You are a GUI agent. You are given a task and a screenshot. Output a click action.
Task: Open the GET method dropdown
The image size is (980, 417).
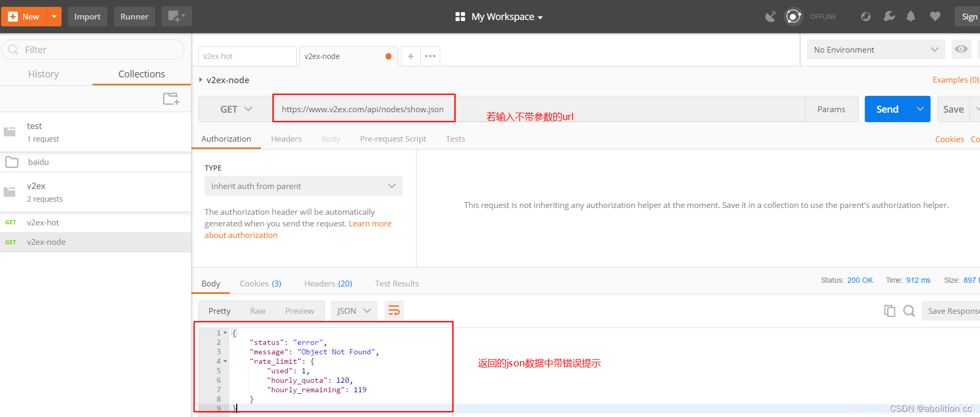[236, 109]
